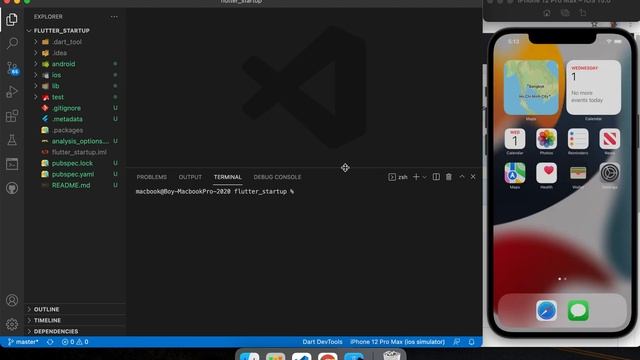This screenshot has width=640, height=360.
Task: Open the .gitignore file
Action: click(x=66, y=108)
